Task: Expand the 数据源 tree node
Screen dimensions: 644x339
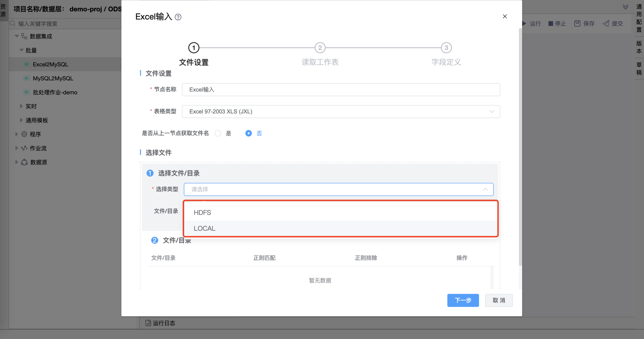Action: click(x=16, y=162)
